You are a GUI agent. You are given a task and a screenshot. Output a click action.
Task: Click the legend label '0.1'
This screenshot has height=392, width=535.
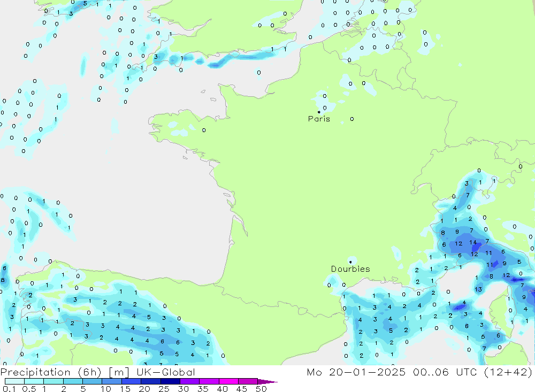(x=9, y=389)
